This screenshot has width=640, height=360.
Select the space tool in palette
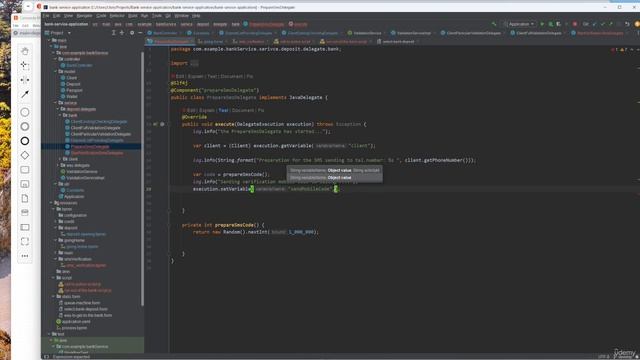click(x=25, y=80)
